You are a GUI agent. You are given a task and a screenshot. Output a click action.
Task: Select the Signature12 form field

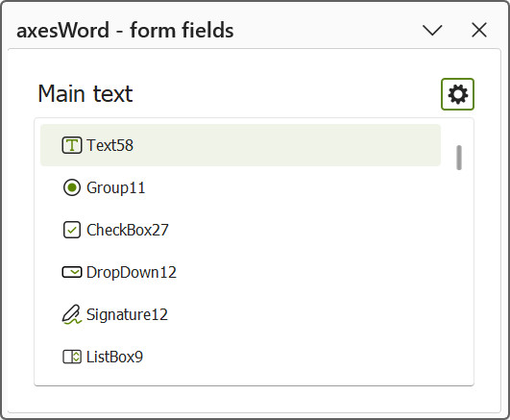point(240,314)
